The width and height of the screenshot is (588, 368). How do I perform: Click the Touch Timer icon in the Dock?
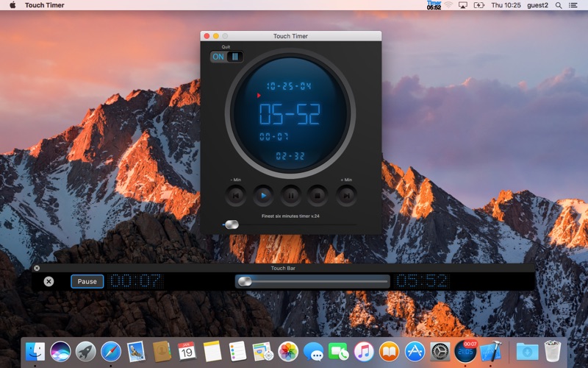coord(465,352)
